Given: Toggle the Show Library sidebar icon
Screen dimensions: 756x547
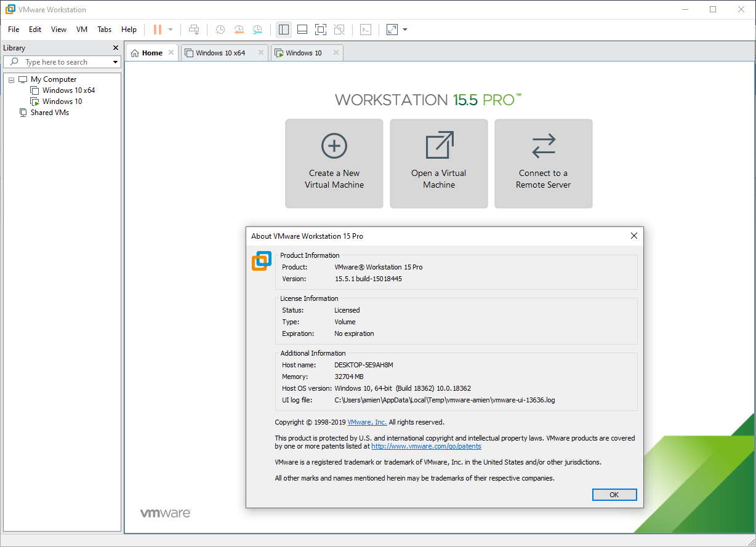Looking at the screenshot, I should (x=284, y=30).
